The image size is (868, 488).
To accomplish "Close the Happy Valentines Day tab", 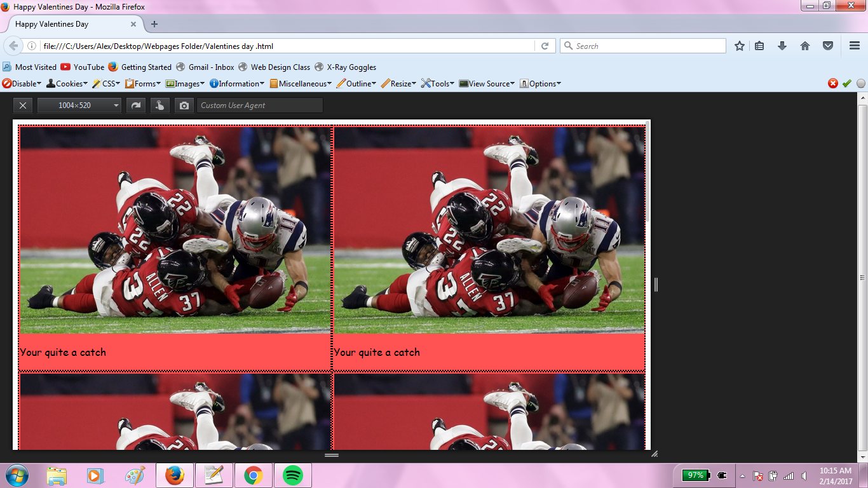I will 133,24.
